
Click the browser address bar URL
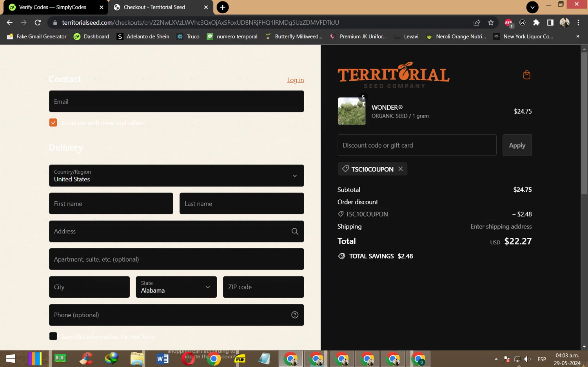[x=200, y=23]
